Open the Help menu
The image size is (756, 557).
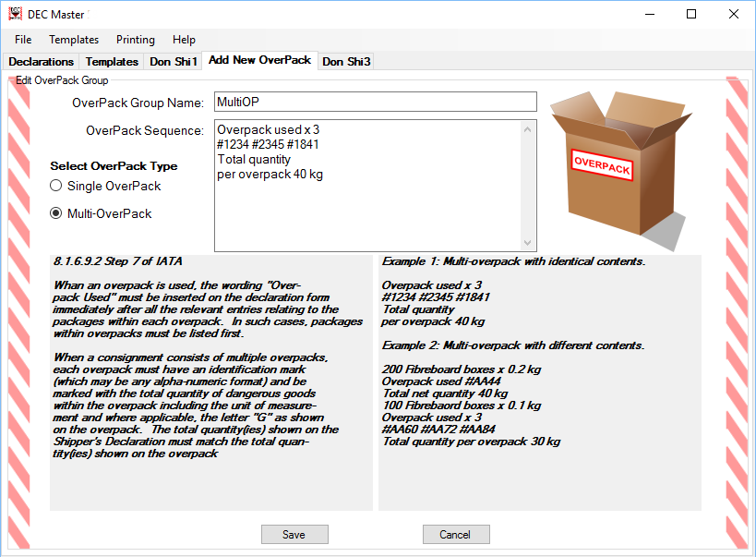coord(184,40)
